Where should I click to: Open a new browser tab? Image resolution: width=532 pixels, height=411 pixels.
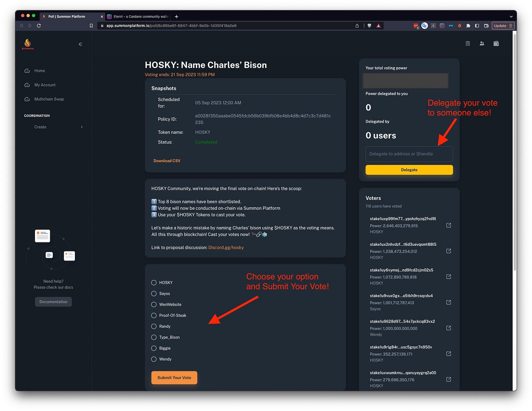pos(176,17)
